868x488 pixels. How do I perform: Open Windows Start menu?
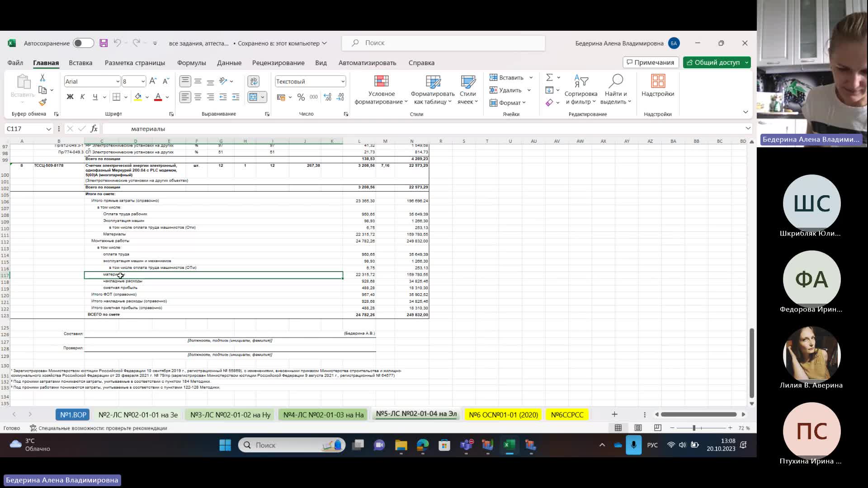225,445
